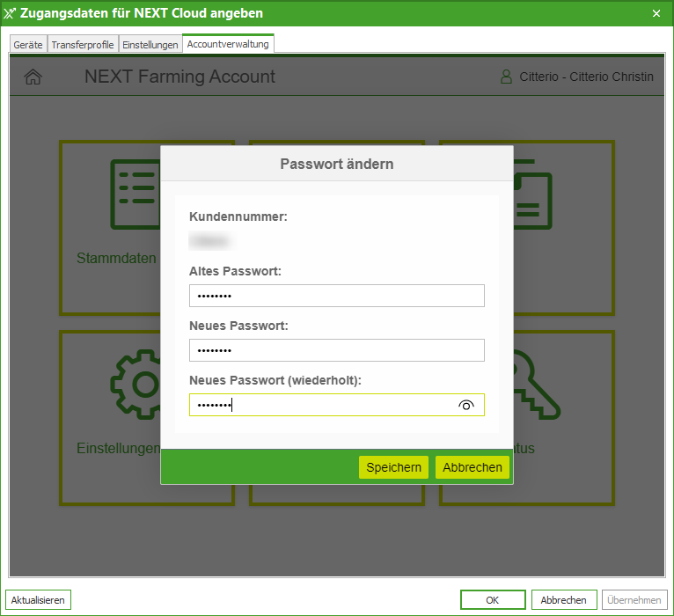Click the Neues Passwort (wiederholt) field
Viewport: 674px width, 616px height.
(x=321, y=405)
